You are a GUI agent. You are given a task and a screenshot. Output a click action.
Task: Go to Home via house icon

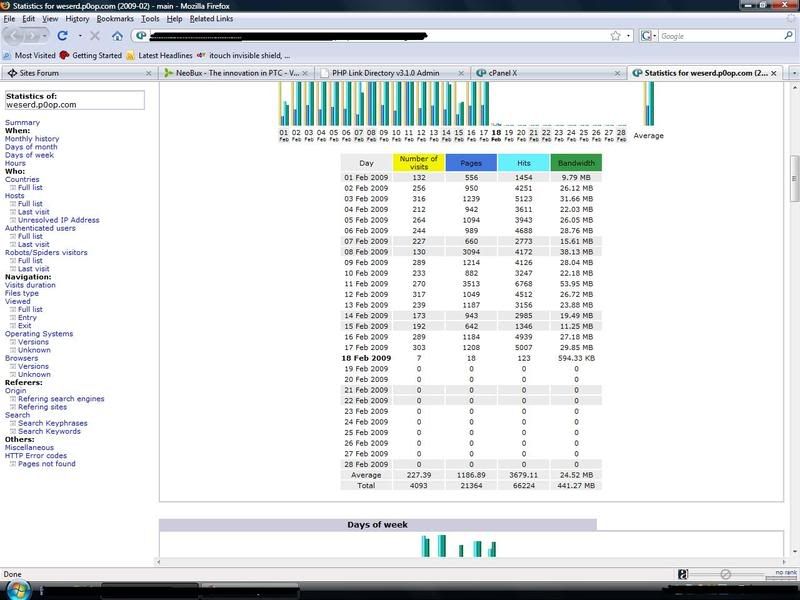[x=117, y=35]
